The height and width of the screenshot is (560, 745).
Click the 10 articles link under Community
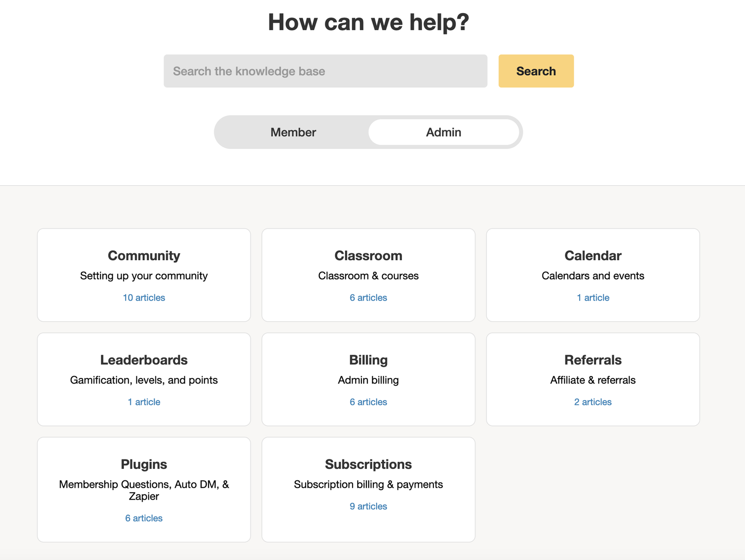pyautogui.click(x=143, y=297)
